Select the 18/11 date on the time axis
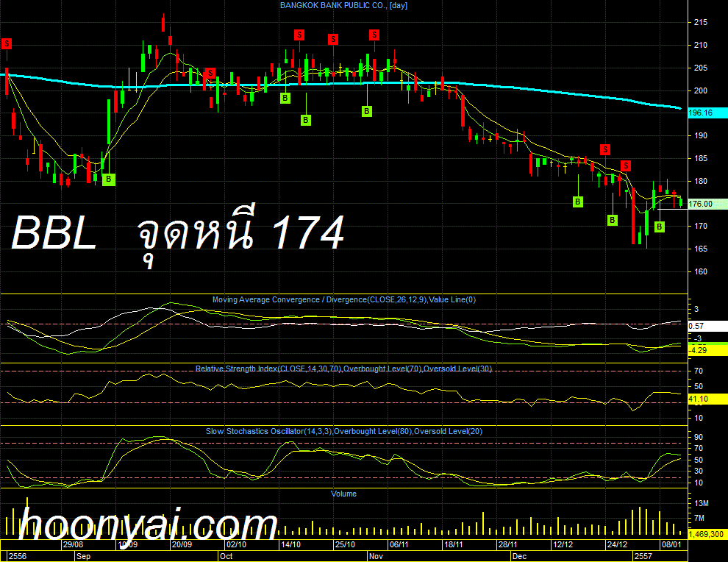The width and height of the screenshot is (728, 562). 453,544
